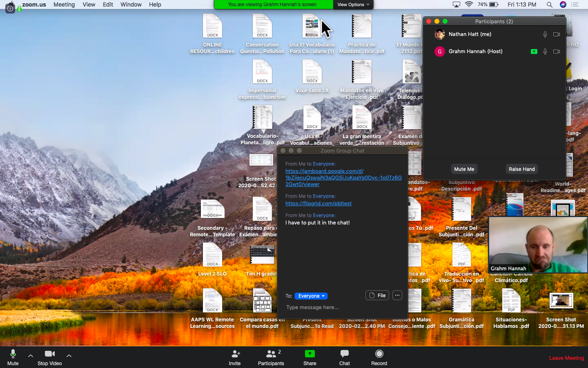Select Nathan Hatt (me) participant row
Screen dimensions: 588x368
point(494,34)
